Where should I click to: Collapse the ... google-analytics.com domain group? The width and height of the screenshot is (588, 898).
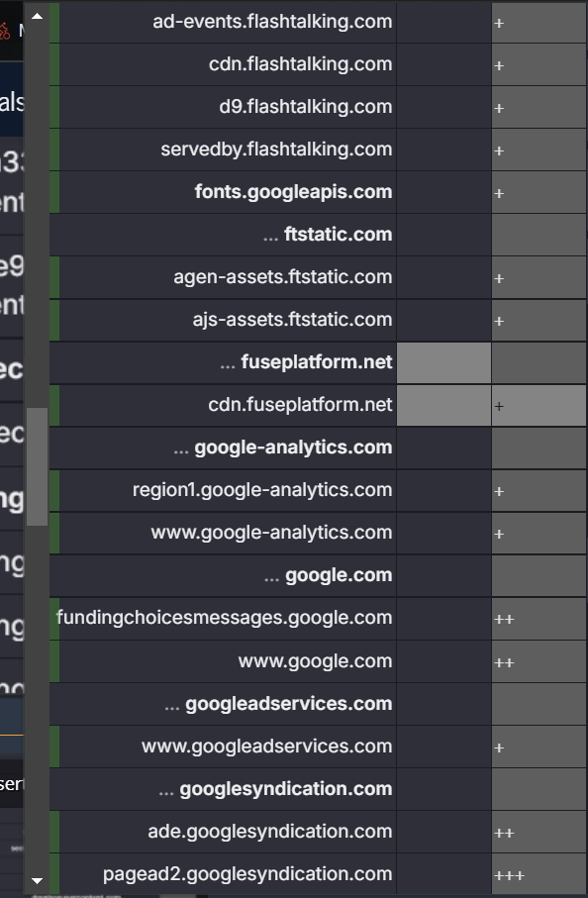click(x=283, y=448)
